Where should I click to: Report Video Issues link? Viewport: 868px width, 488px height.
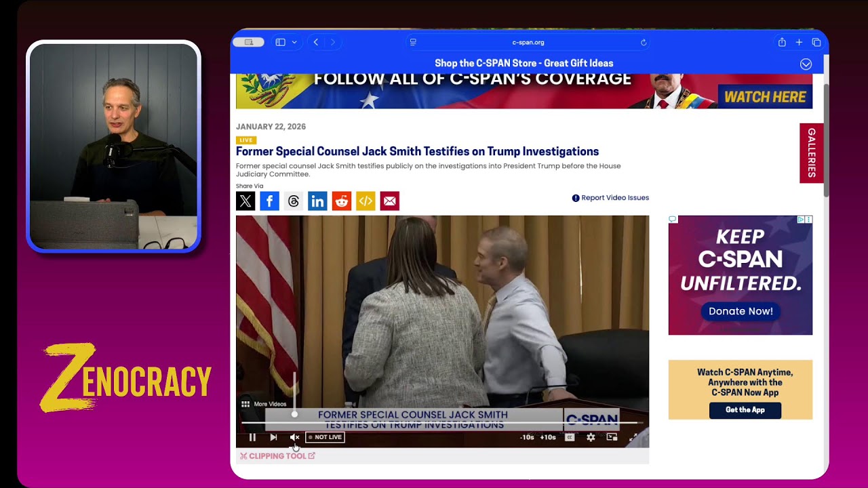610,198
